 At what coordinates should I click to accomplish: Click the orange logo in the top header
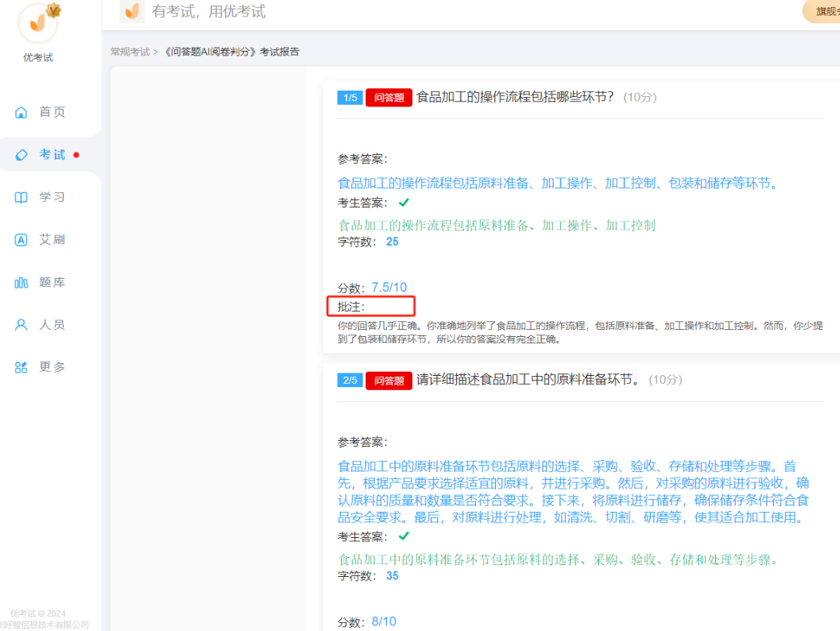pos(132,12)
